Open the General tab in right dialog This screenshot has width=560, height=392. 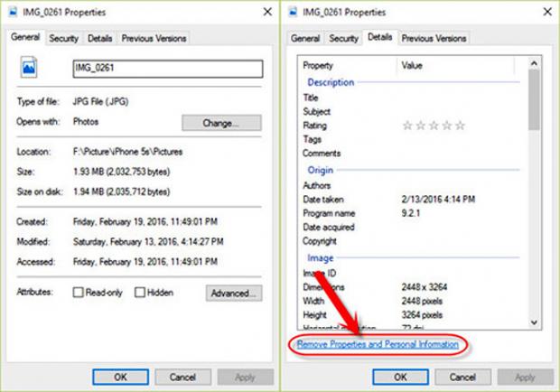click(x=304, y=39)
